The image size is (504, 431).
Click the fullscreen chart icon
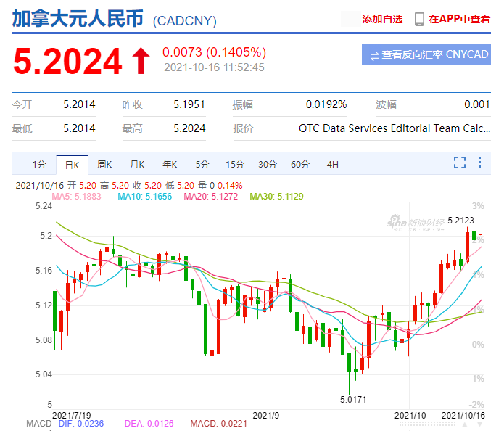point(459,163)
